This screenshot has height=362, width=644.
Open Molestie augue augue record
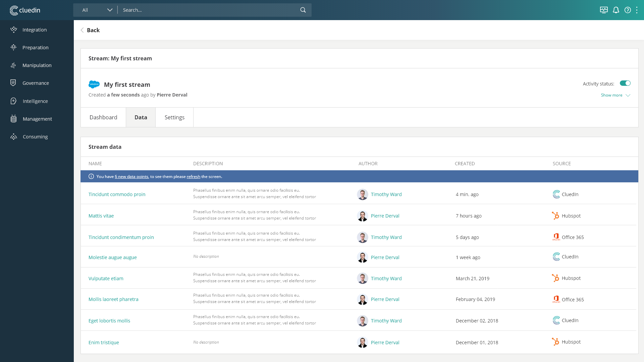click(113, 257)
